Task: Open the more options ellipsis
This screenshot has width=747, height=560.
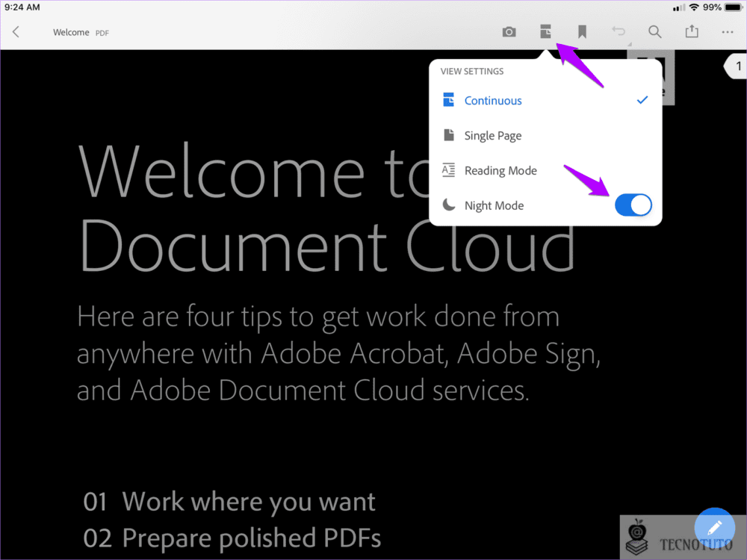Action: coord(728,32)
